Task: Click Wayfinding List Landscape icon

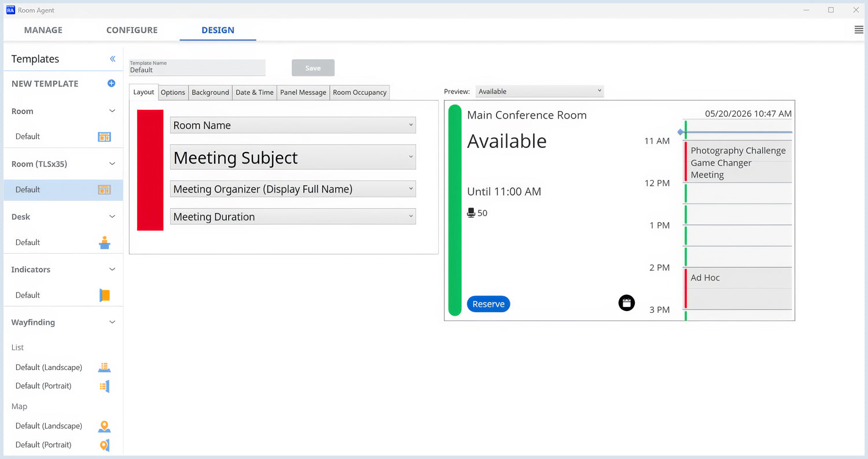Action: tap(104, 367)
